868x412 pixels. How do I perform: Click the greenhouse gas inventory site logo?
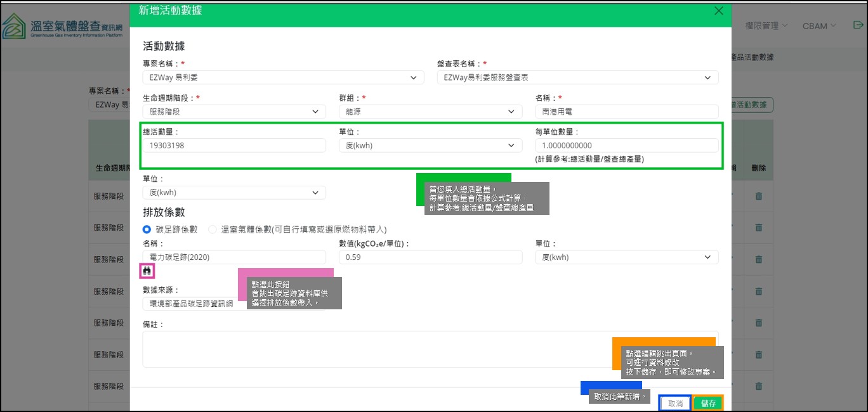(60, 27)
